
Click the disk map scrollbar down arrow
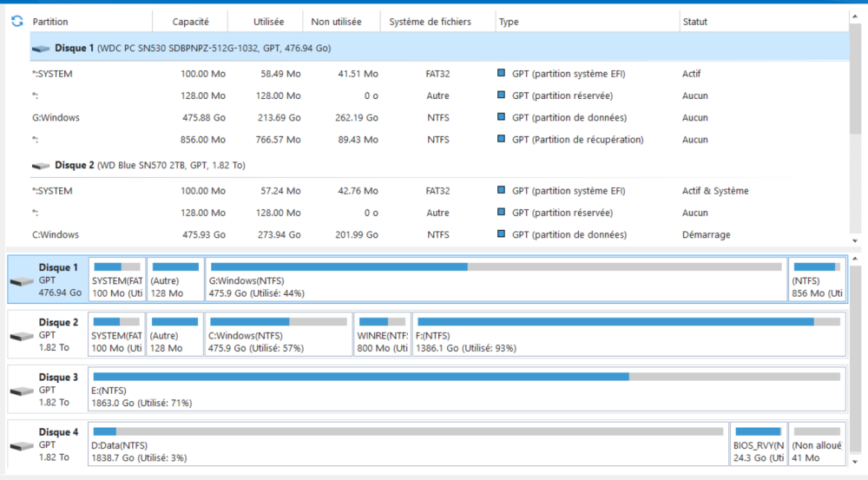(x=855, y=462)
